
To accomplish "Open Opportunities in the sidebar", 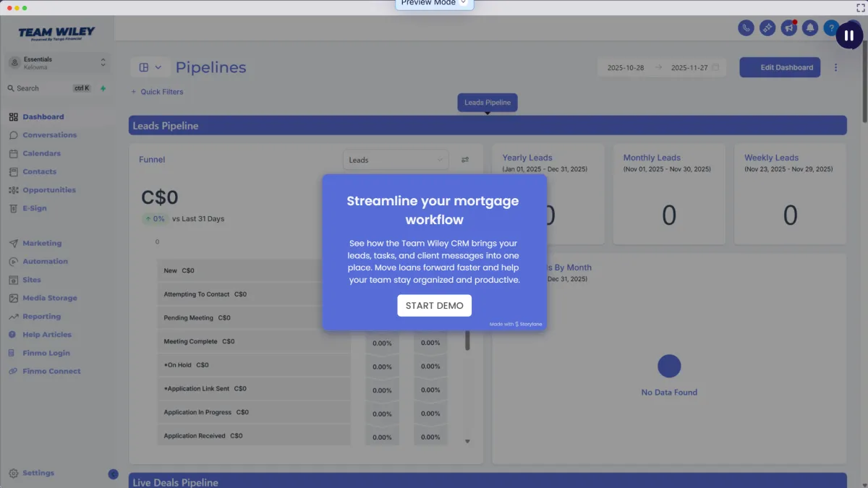I will click(48, 190).
